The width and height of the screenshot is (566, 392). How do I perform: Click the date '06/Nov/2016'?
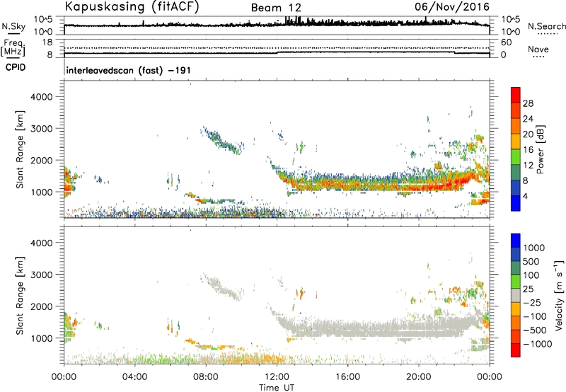click(452, 7)
